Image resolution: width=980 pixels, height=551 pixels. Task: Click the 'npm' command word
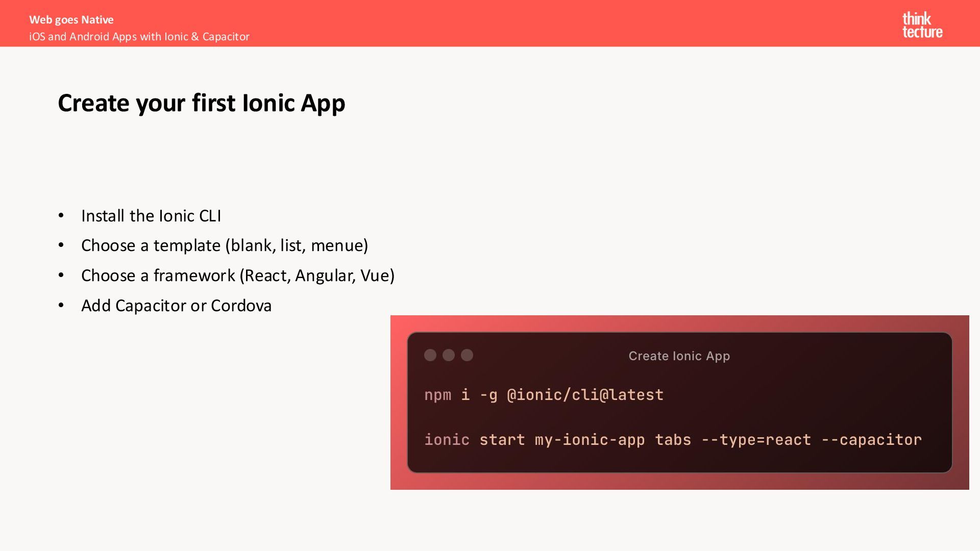(x=437, y=395)
